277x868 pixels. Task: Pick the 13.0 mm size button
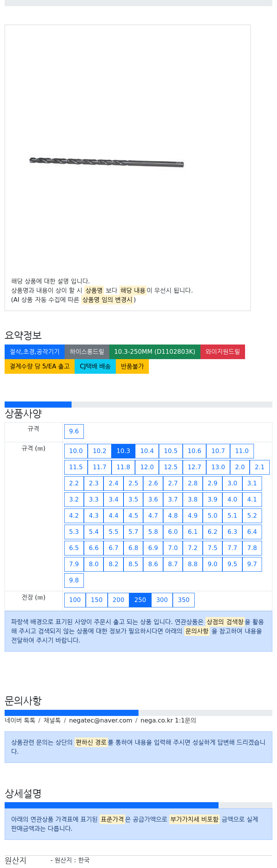coord(218,467)
